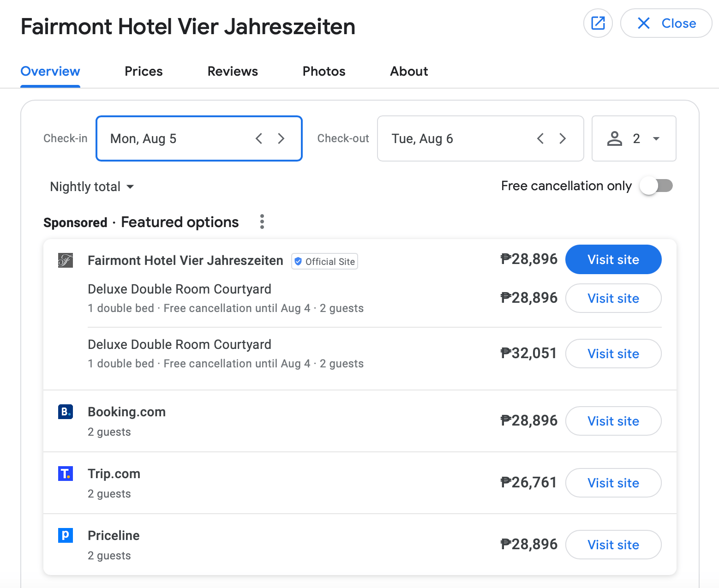The height and width of the screenshot is (588, 719).
Task: Go to the Photos tab
Action: tap(324, 71)
